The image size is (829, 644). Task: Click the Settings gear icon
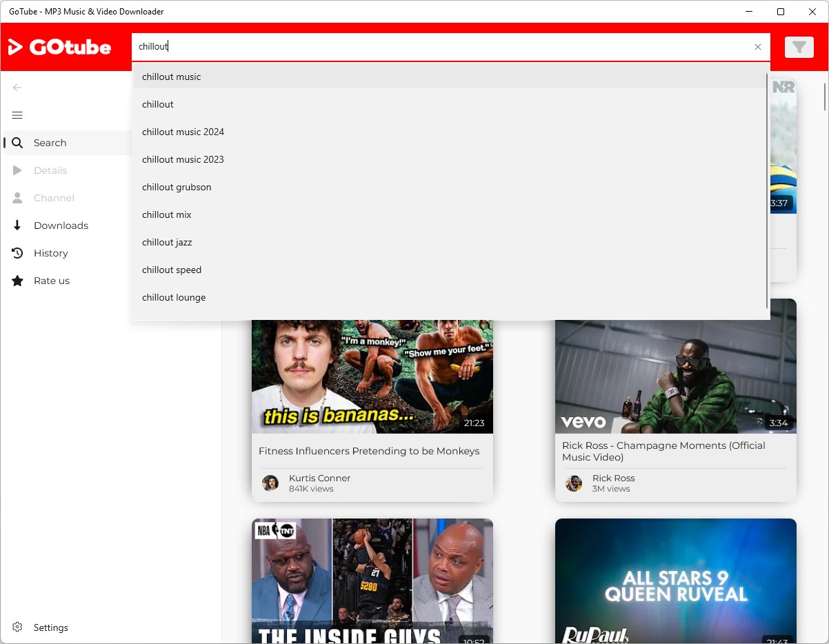click(17, 627)
